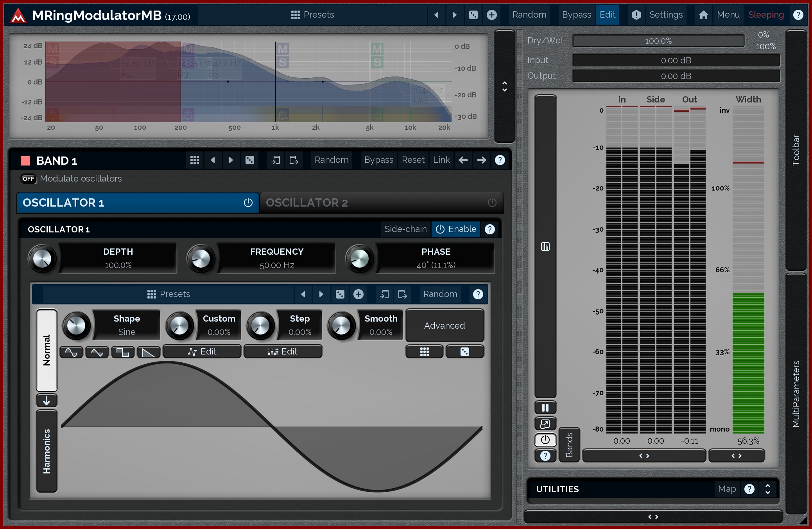This screenshot has height=529, width=812.
Task: Click the Advanced button
Action: [445, 326]
